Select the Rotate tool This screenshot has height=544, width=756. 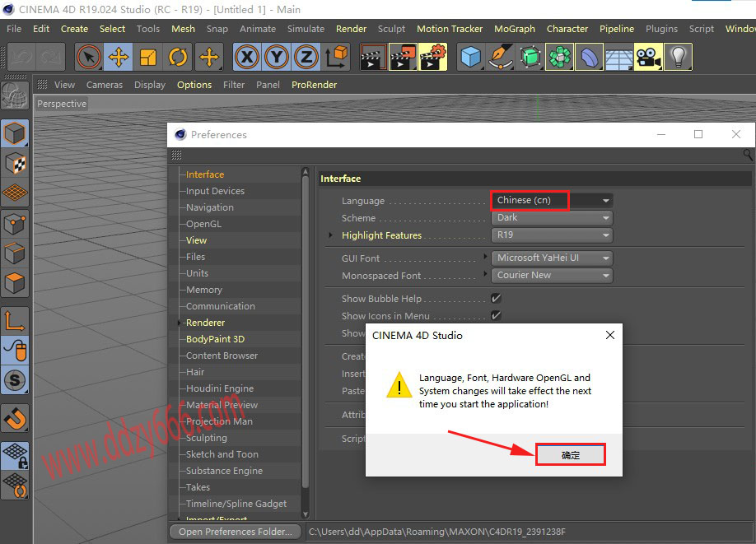tap(178, 57)
